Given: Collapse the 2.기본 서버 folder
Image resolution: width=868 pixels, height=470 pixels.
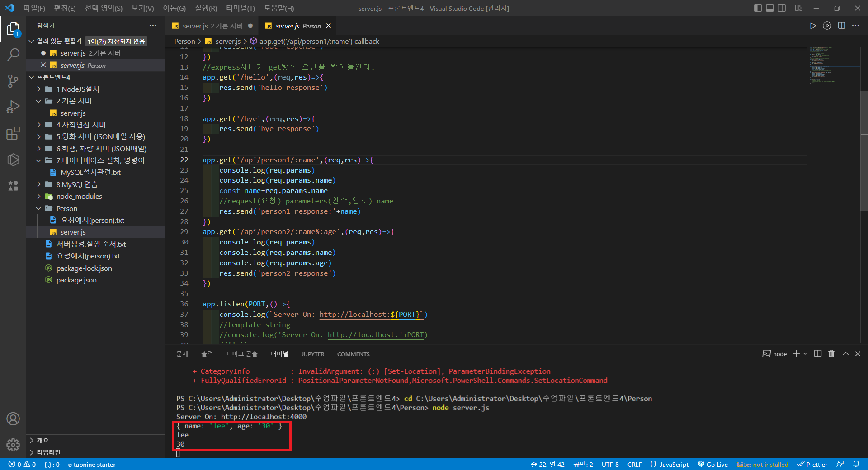Looking at the screenshot, I should [39, 101].
